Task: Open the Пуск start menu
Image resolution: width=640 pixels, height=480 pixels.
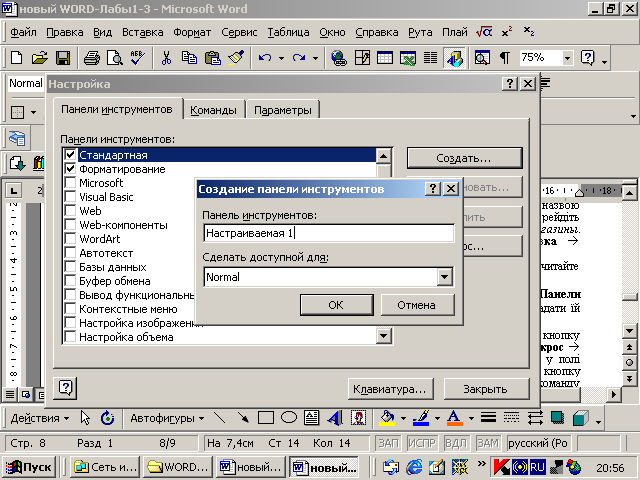Action: click(29, 467)
